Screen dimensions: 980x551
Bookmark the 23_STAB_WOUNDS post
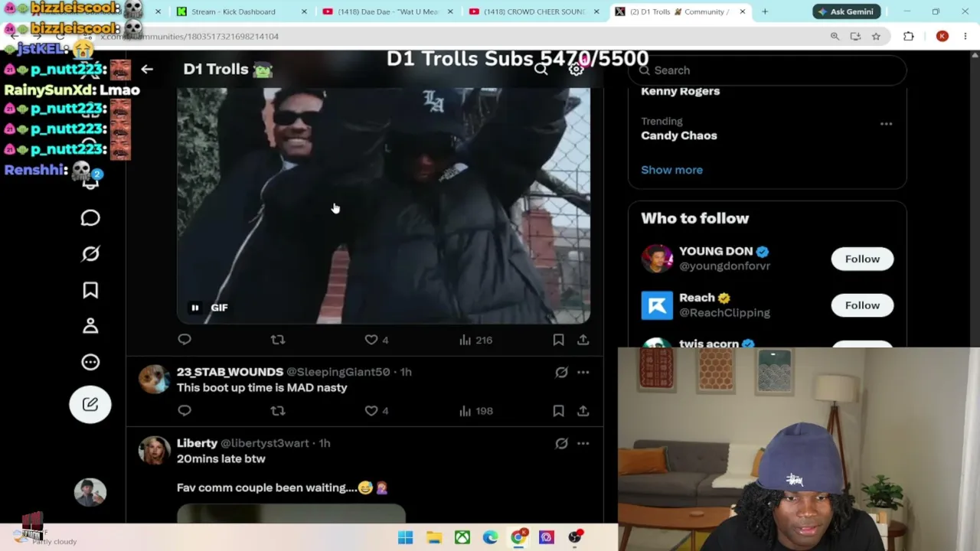point(558,411)
